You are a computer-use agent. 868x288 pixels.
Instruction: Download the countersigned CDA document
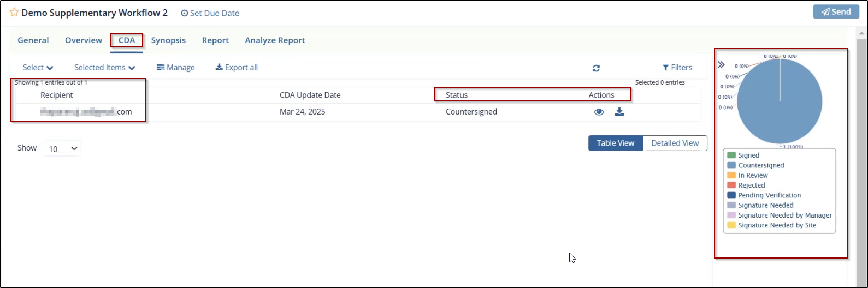tap(619, 112)
